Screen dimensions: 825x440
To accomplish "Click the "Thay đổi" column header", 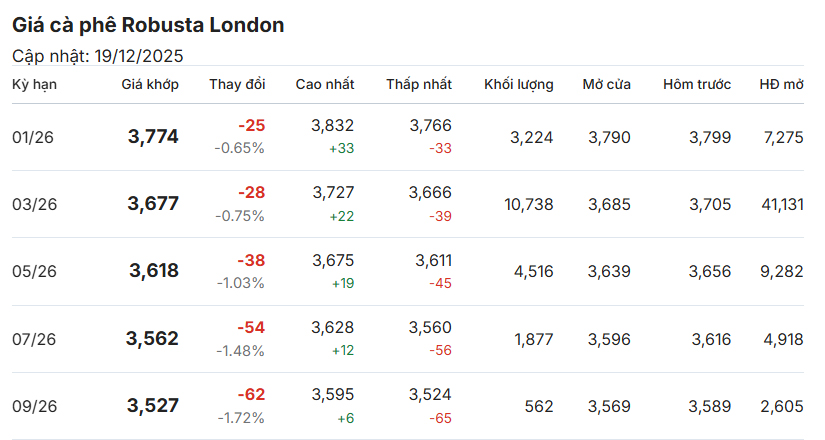I will [x=236, y=85].
